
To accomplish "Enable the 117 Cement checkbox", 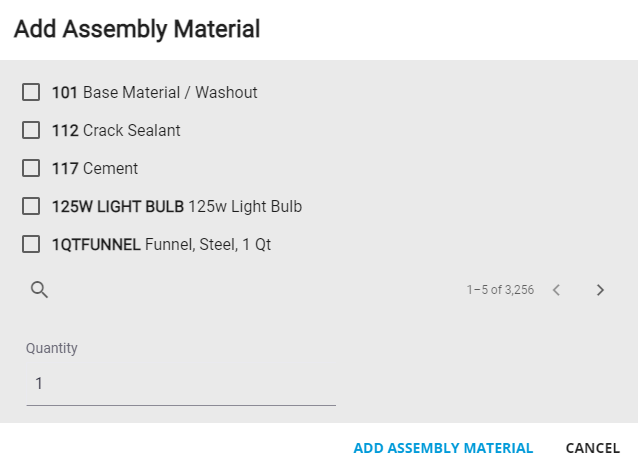I will pyautogui.click(x=31, y=168).
